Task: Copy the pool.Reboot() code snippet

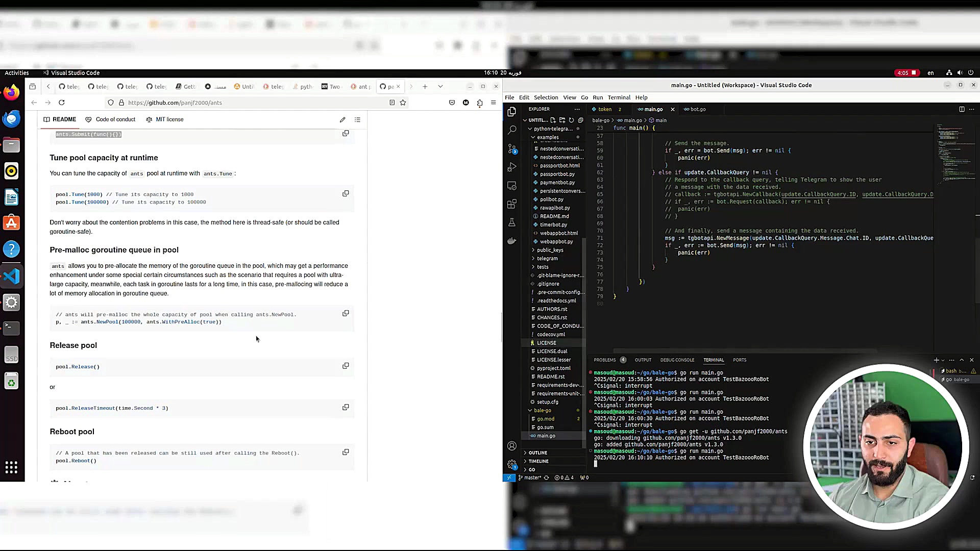Action: coord(346,452)
